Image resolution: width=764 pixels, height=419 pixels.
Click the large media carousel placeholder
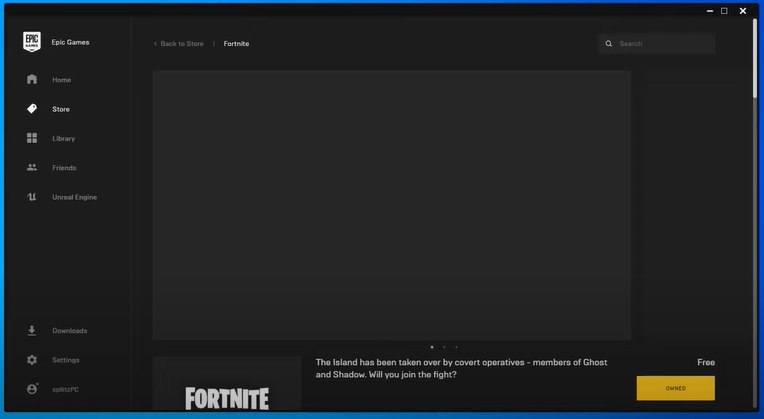click(392, 205)
